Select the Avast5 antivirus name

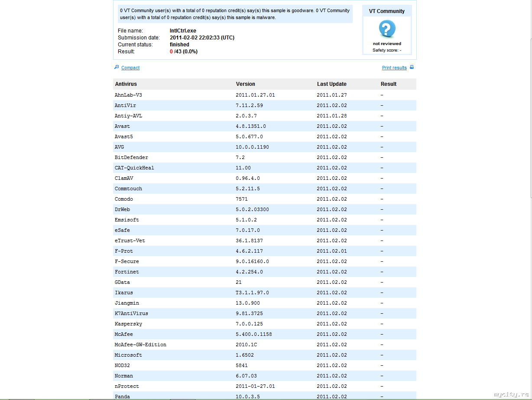(124, 137)
